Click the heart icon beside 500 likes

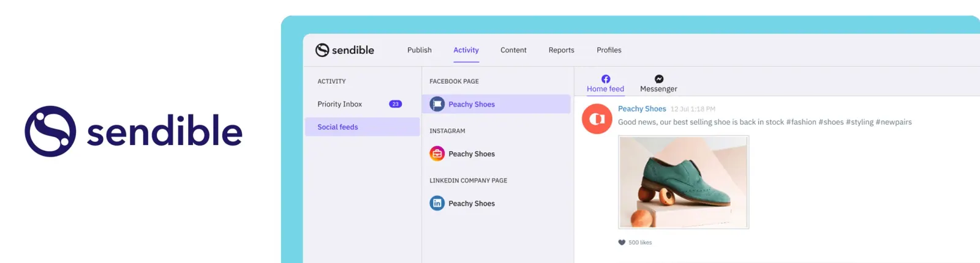622,242
